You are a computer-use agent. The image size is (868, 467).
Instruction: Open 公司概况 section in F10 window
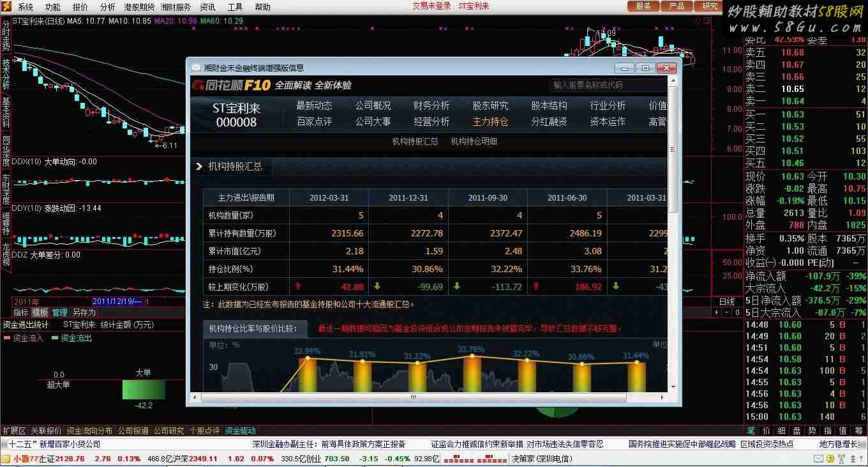(373, 105)
